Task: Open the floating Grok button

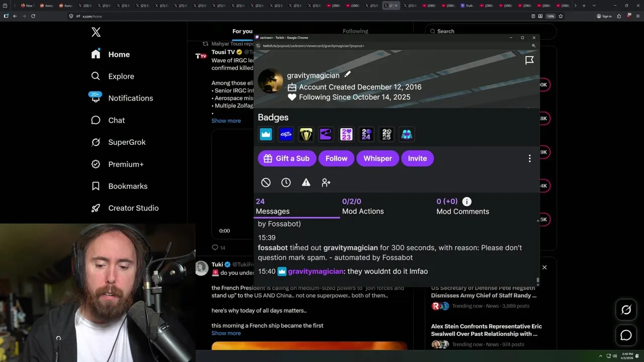Action: click(626, 310)
